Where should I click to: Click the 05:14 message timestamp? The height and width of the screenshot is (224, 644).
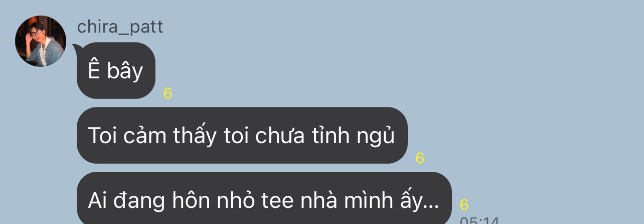pos(479,220)
